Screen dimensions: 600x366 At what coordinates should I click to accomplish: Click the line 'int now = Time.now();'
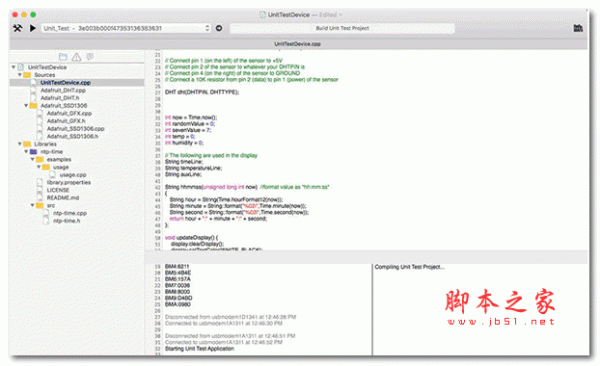tap(191, 117)
